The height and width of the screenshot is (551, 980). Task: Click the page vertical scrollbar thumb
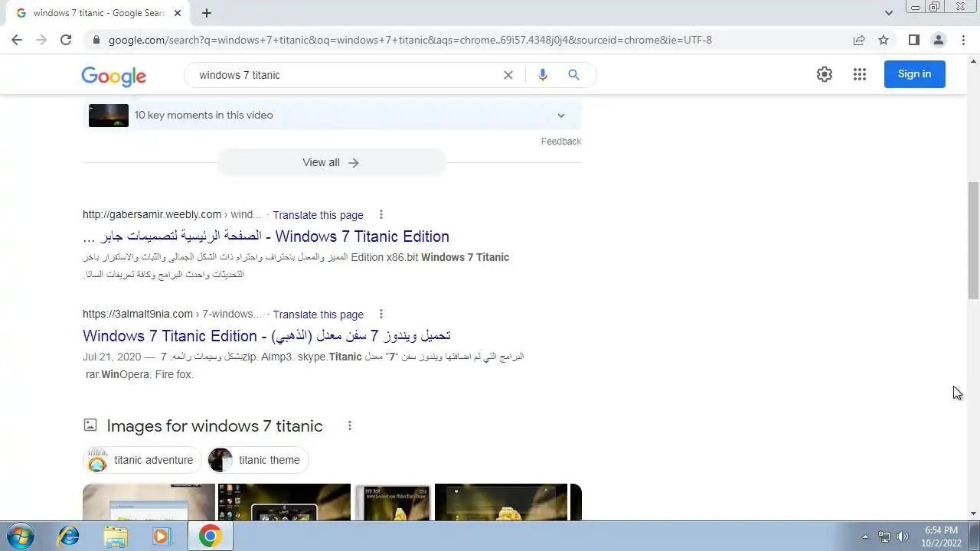coord(974,240)
